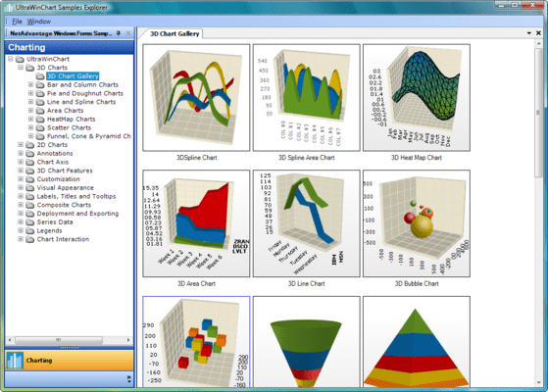Click the folder icon beside UltraWinChart
548x392 pixels.
[20, 59]
